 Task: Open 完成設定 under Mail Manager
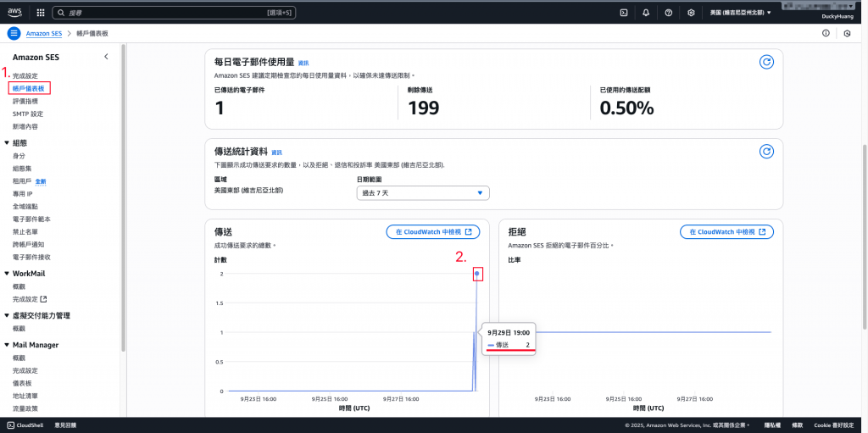[x=25, y=370]
